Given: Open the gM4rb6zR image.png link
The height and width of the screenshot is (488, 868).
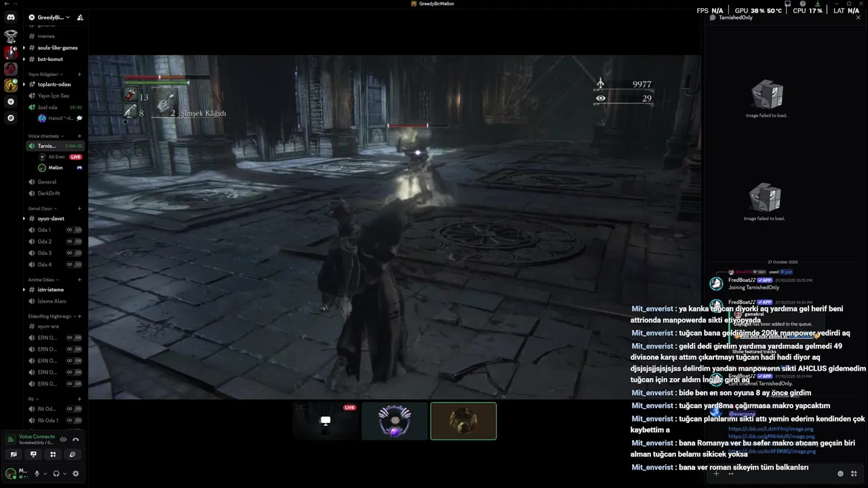Looking at the screenshot, I should (x=771, y=436).
